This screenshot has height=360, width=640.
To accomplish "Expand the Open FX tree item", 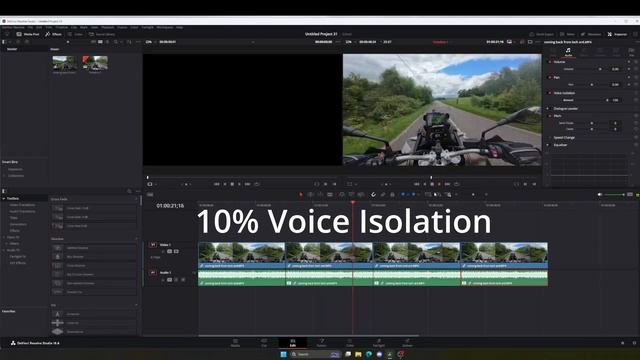I will 4,237.
